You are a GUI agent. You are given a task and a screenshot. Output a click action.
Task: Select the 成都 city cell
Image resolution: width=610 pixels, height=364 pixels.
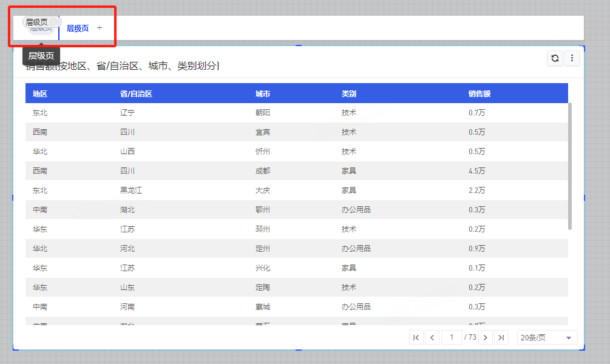pyautogui.click(x=263, y=171)
